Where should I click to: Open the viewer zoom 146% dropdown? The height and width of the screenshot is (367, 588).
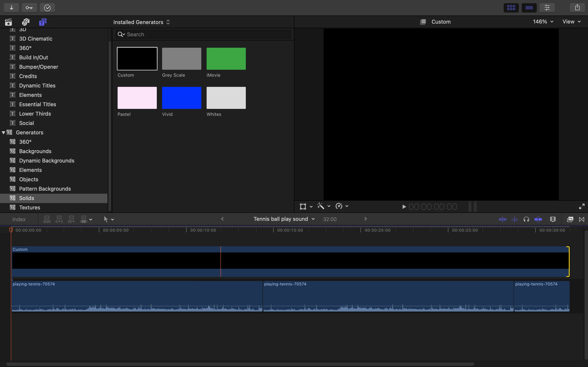pyautogui.click(x=543, y=22)
